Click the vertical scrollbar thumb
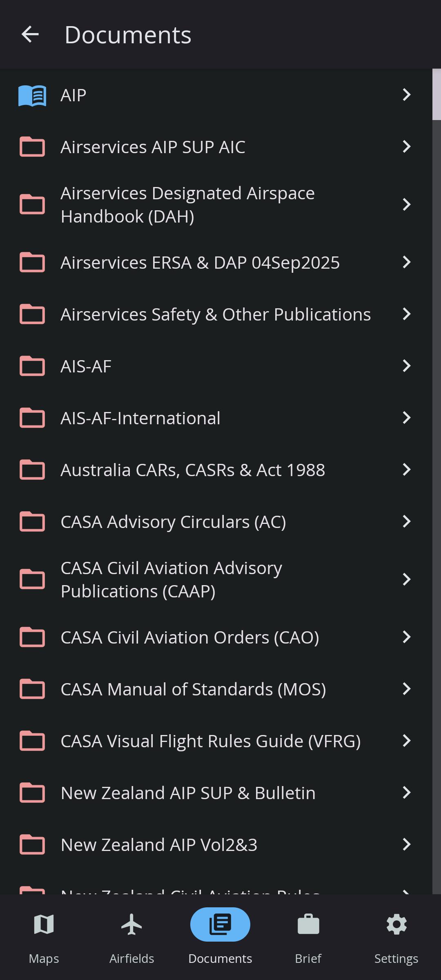 tap(437, 95)
